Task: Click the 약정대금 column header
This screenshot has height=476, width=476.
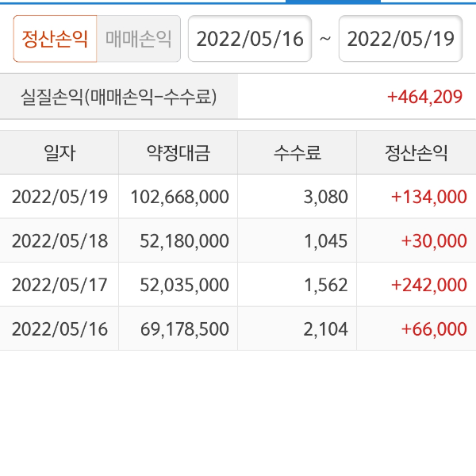Action: pos(178,153)
